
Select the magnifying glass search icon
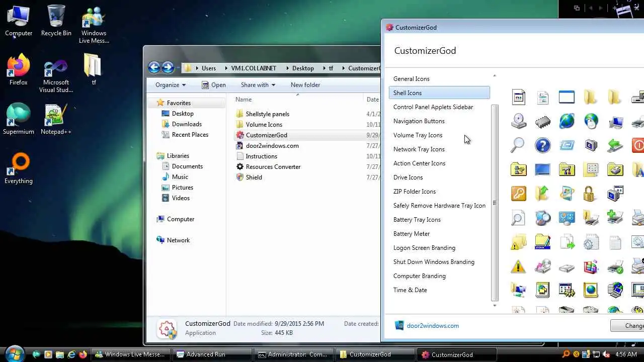(x=518, y=145)
